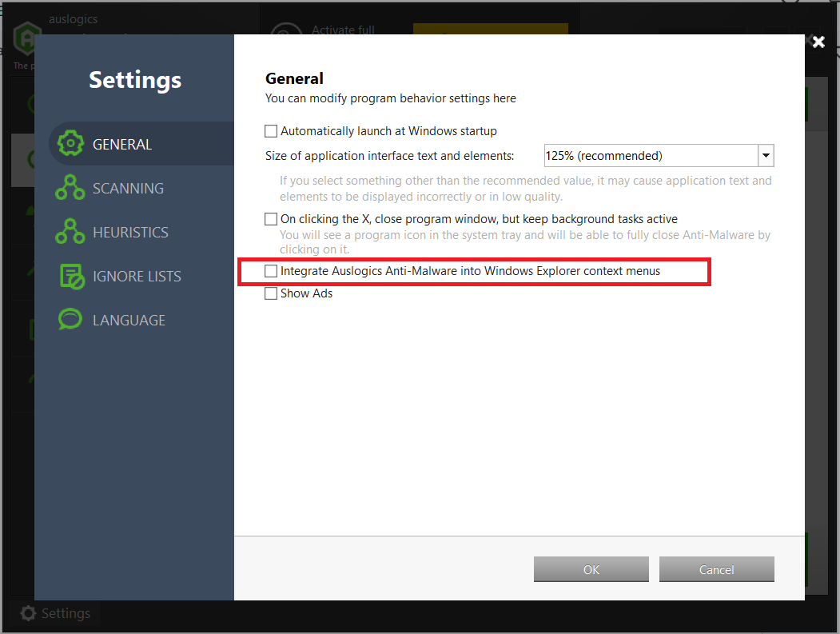Enable the Show Ads option
The image size is (840, 634).
point(270,293)
